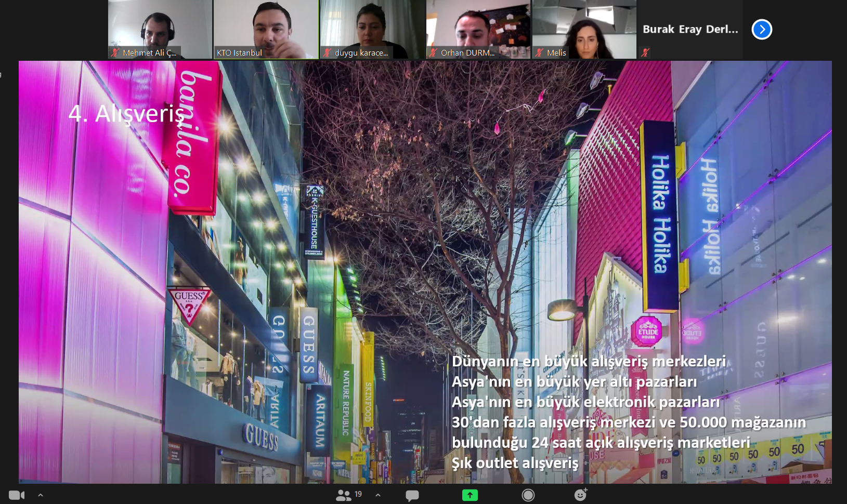Click the participant count number 19
Image resolution: width=847 pixels, height=504 pixels.
click(x=358, y=494)
